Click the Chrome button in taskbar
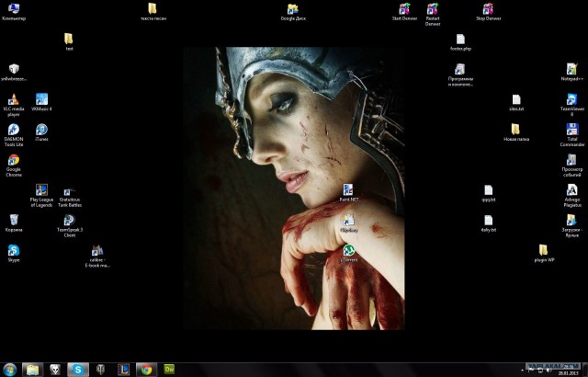The width and height of the screenshot is (588, 377). [145, 369]
